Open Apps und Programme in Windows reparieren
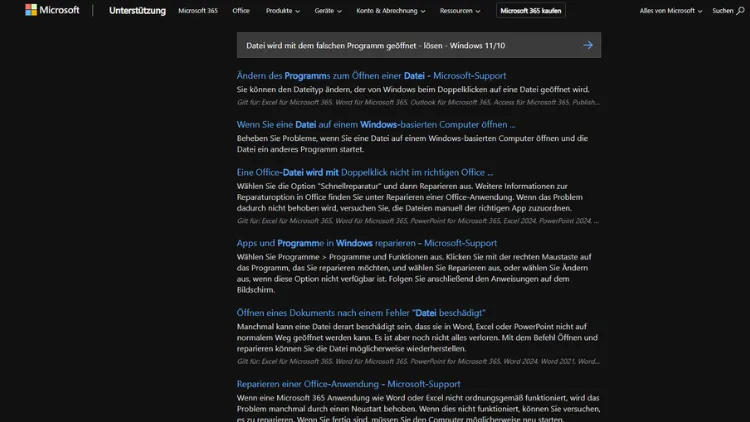 366,242
